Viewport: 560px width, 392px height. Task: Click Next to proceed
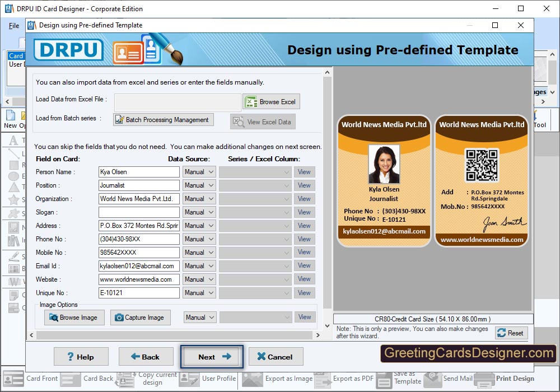click(x=212, y=357)
